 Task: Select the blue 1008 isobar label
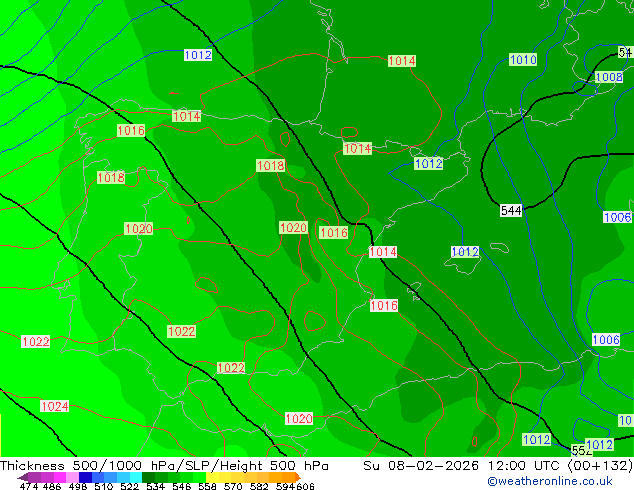pyautogui.click(x=609, y=77)
